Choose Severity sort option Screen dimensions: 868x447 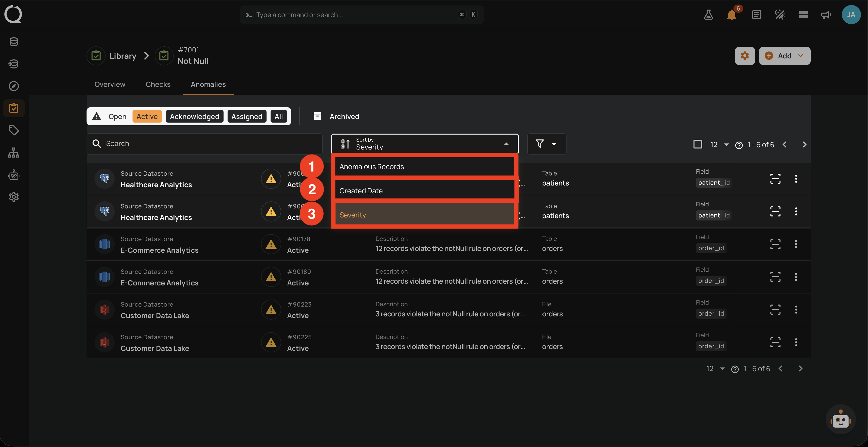pyautogui.click(x=424, y=214)
